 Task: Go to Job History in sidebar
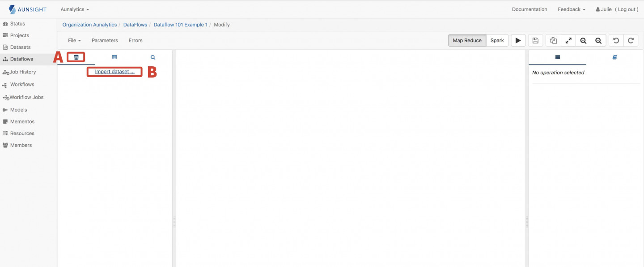click(23, 72)
